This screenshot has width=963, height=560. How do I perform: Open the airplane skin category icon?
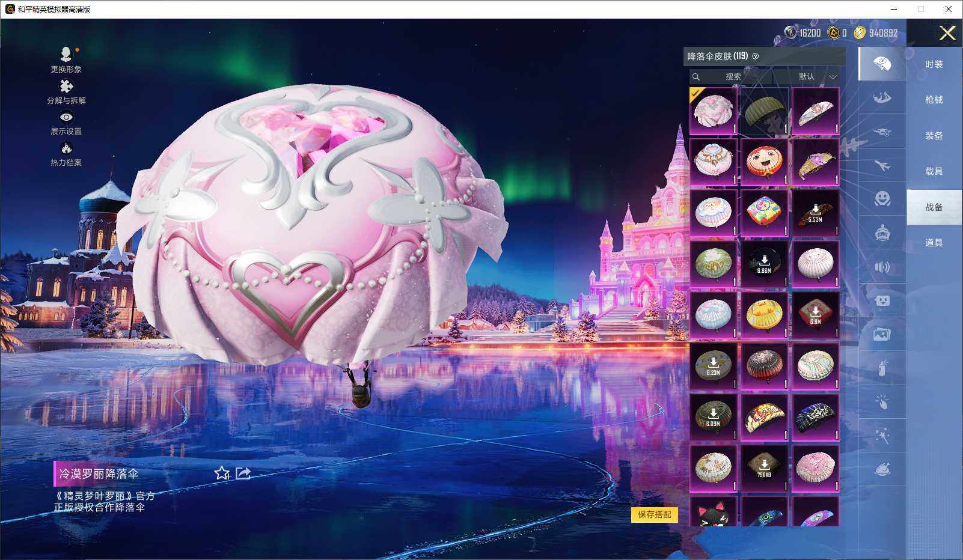click(x=882, y=165)
